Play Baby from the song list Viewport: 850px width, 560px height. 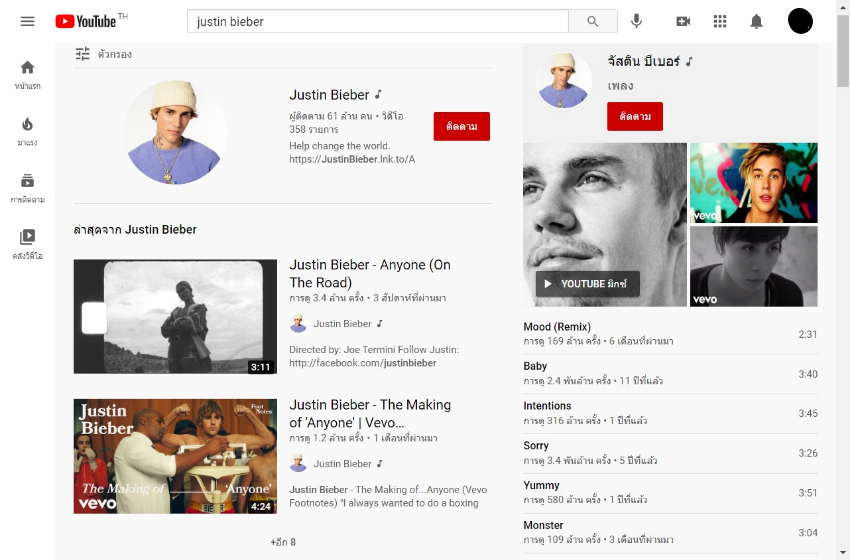click(x=670, y=374)
